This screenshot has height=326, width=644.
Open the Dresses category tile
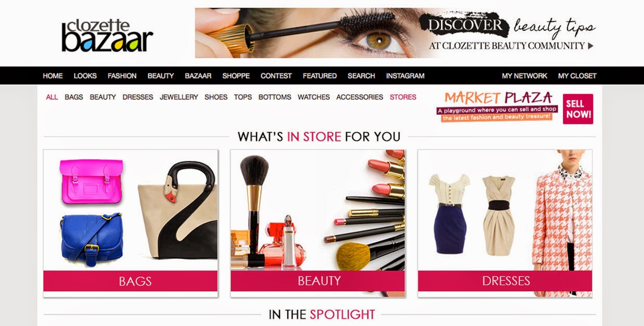click(x=505, y=223)
